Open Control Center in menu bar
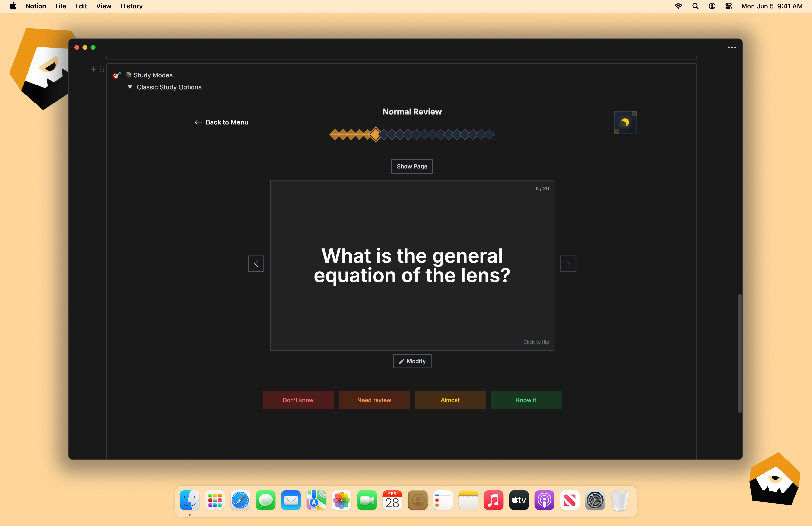812x526 pixels. pos(728,6)
